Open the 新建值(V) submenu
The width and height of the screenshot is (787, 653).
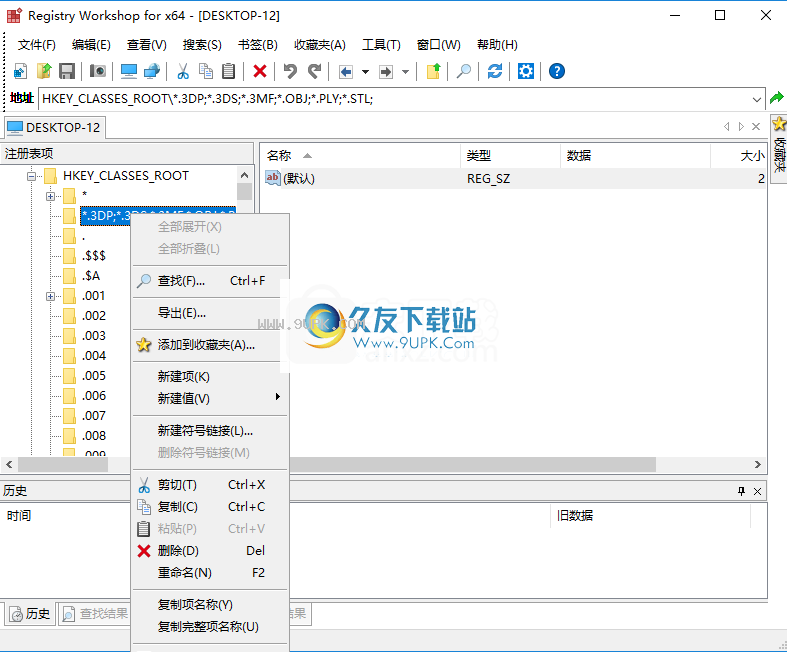pos(210,398)
